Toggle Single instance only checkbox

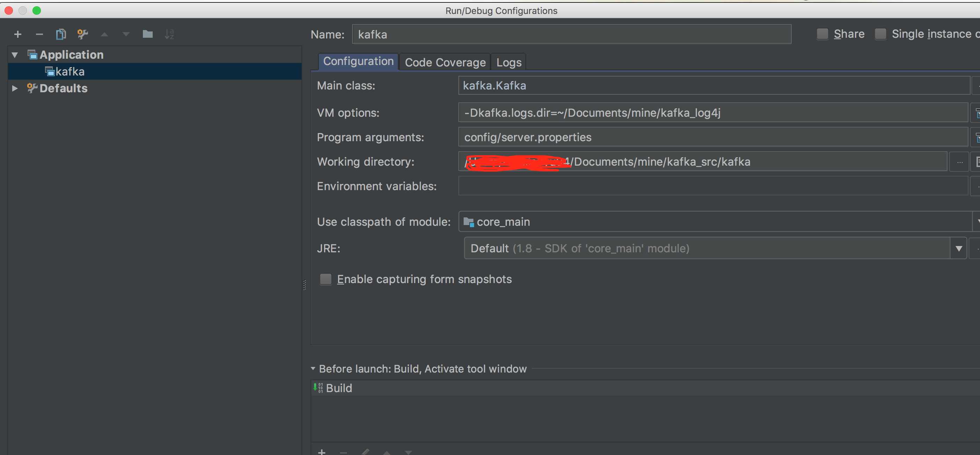880,34
